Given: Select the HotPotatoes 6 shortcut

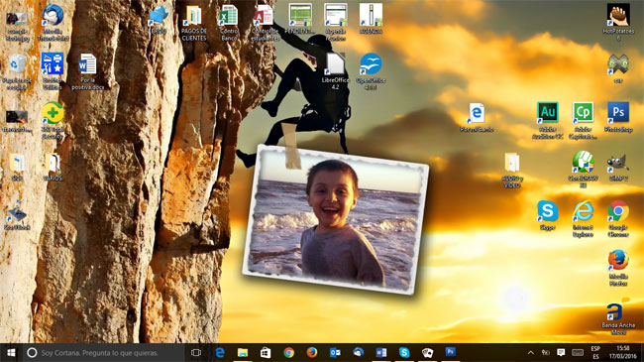Looking at the screenshot, I should click(x=618, y=23).
